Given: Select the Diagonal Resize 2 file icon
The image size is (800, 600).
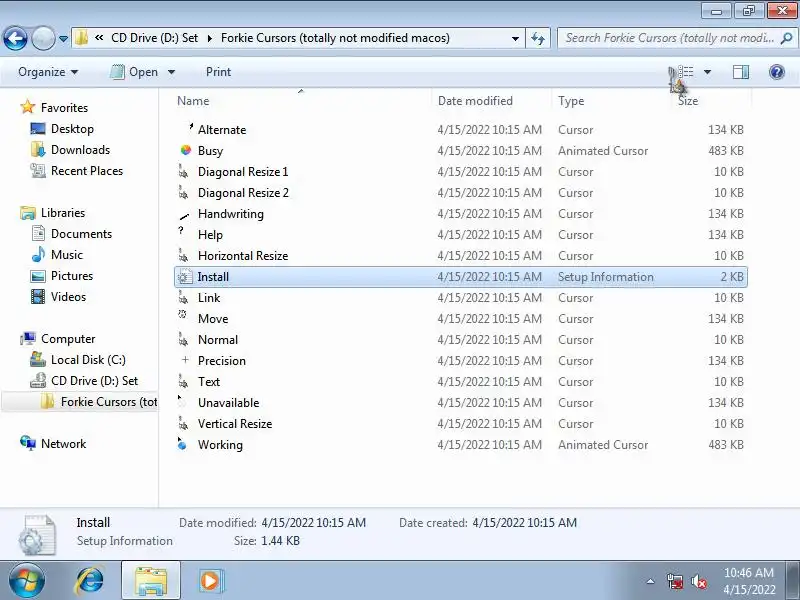Looking at the screenshot, I should 184,192.
